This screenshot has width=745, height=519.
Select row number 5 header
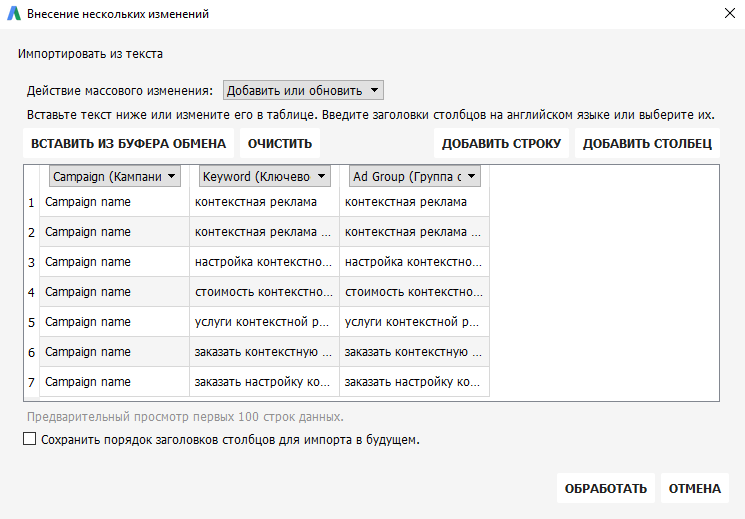pyautogui.click(x=31, y=322)
